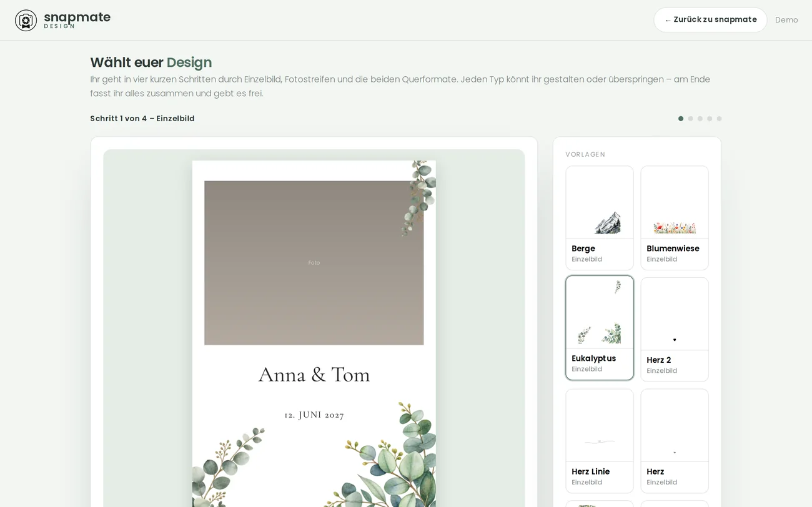Click the Vorlagen panel heading

click(585, 154)
